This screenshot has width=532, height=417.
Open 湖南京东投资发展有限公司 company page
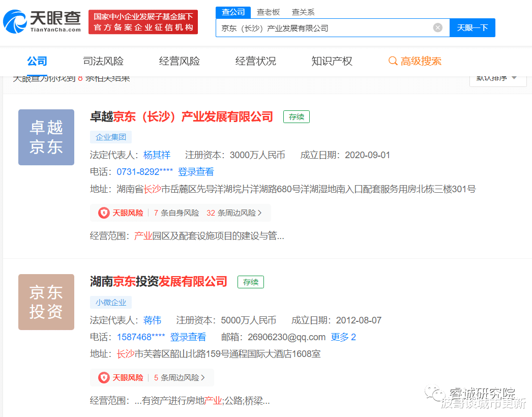pyautogui.click(x=159, y=282)
